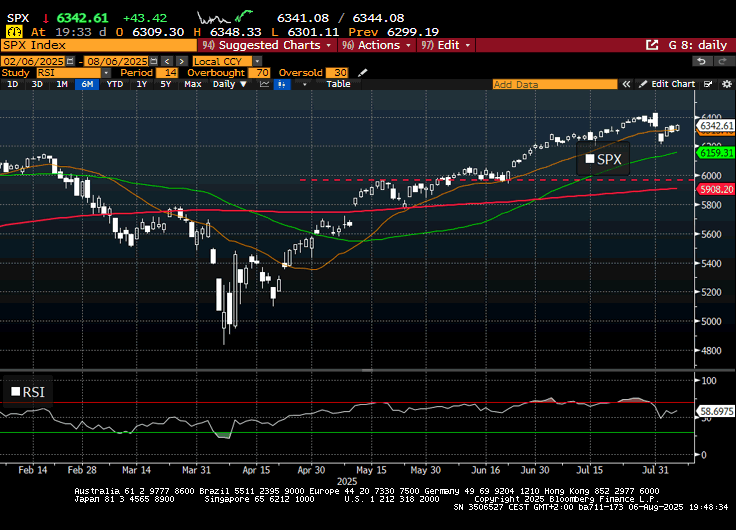
Task: Shift date range backward with left arrow
Action: 167,61
